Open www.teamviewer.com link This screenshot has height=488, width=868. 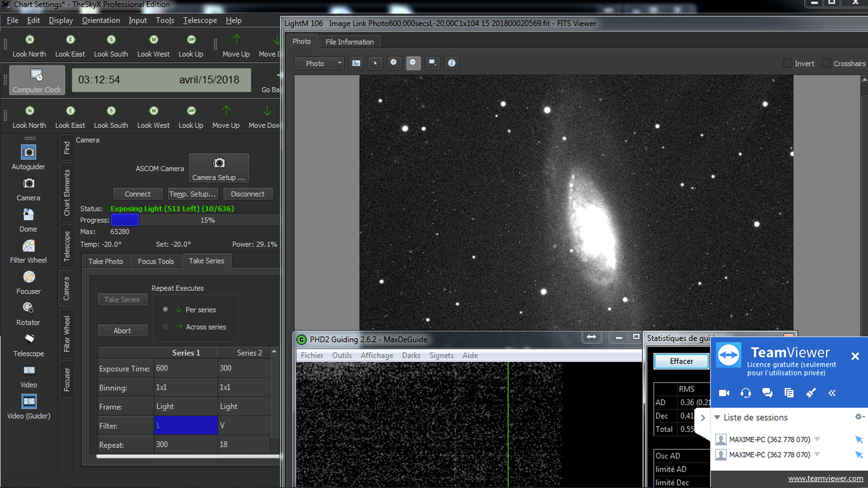[x=826, y=479]
